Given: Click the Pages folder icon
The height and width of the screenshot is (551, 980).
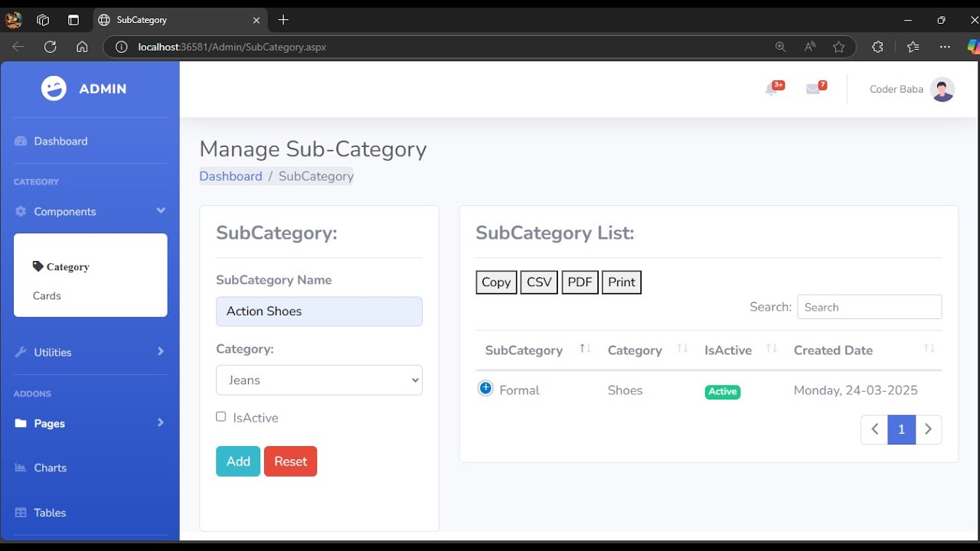Looking at the screenshot, I should point(21,424).
